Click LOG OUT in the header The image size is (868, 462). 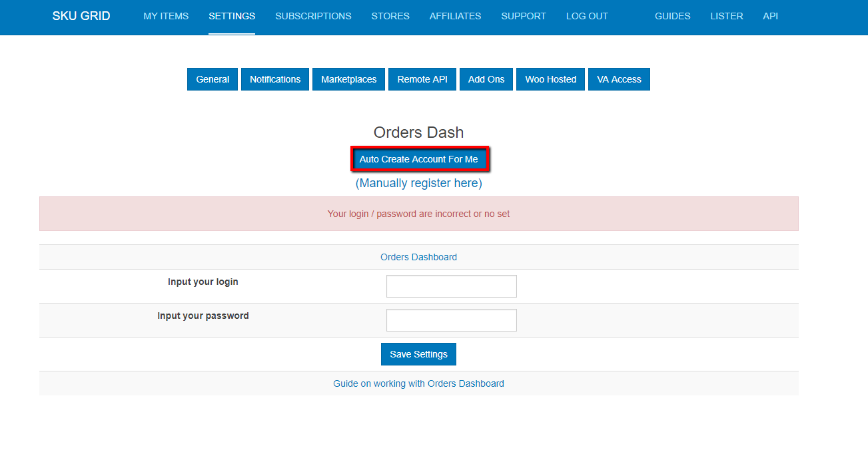click(x=587, y=16)
